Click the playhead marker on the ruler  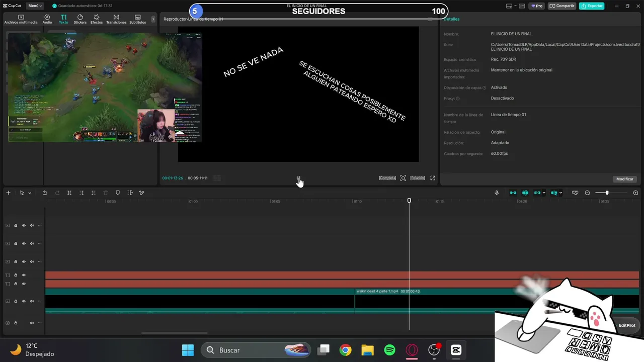409,201
